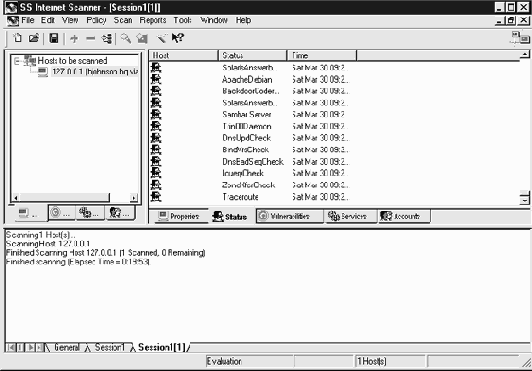Click the status list scroll down arrow
Image resolution: width=532 pixels, height=371 pixels.
click(525, 200)
